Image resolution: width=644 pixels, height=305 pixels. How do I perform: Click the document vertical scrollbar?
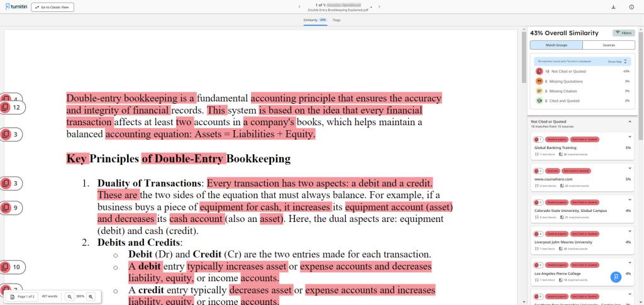(x=524, y=57)
